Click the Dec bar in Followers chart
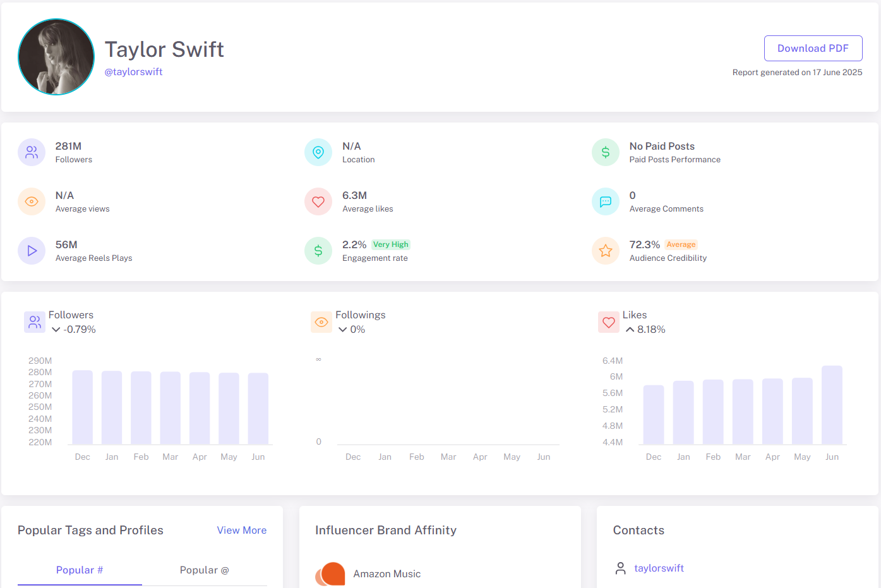881x588 pixels. pyautogui.click(x=83, y=407)
